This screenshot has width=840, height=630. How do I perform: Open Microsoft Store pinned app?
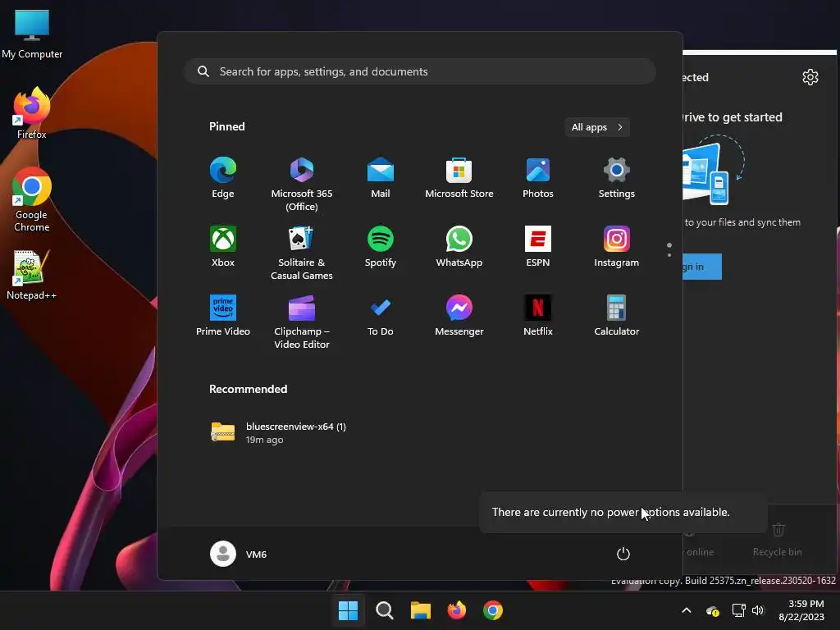coord(459,178)
